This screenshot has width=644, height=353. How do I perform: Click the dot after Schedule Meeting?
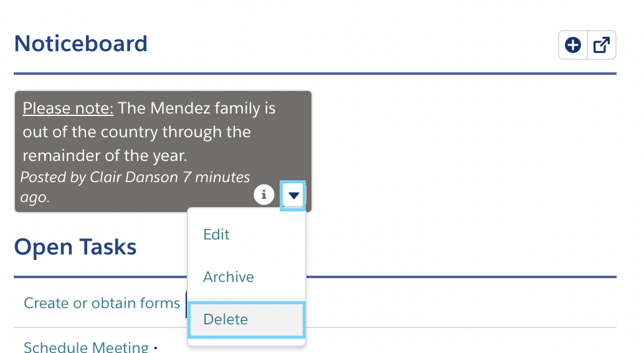point(156,348)
